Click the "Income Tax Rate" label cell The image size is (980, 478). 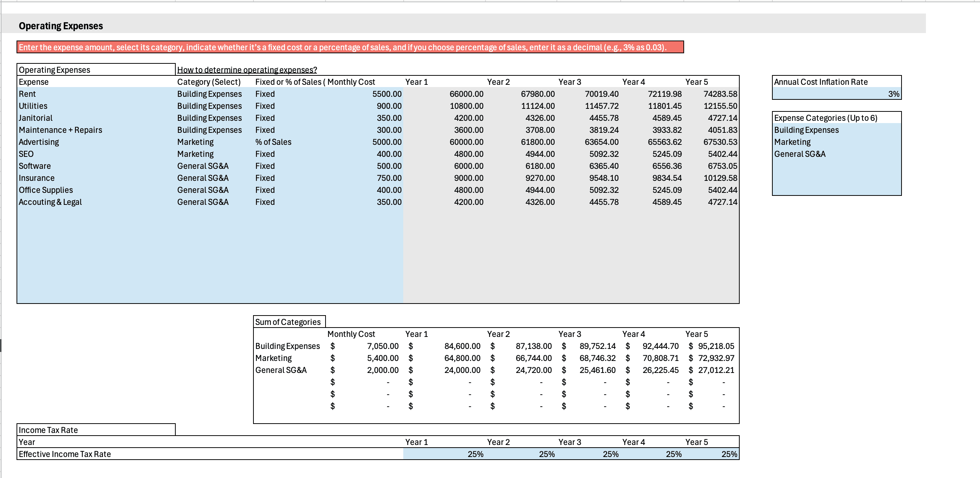48,430
